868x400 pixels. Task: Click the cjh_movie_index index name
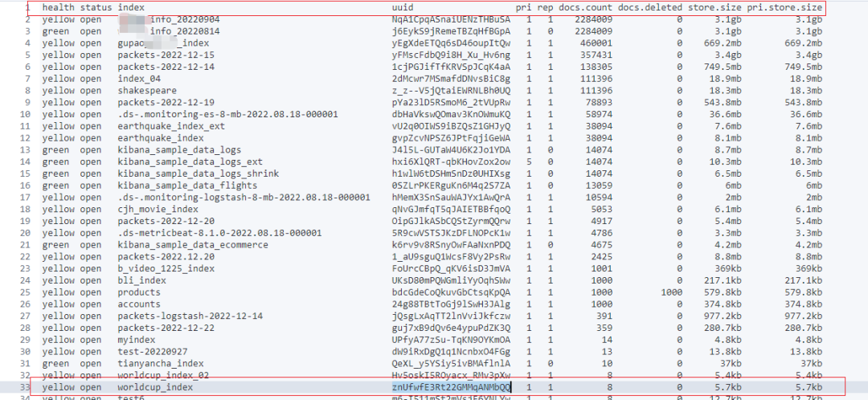(158, 209)
